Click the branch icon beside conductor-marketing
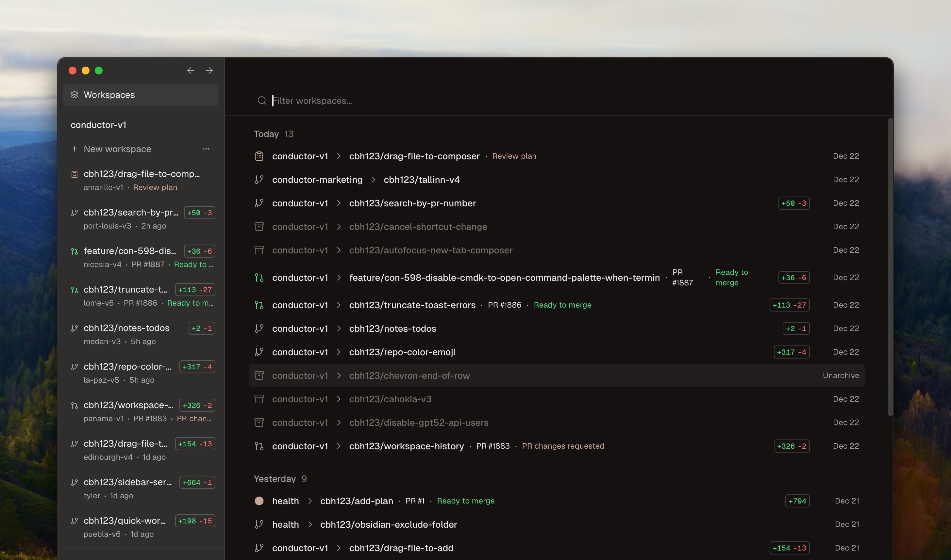951x560 pixels. [259, 180]
